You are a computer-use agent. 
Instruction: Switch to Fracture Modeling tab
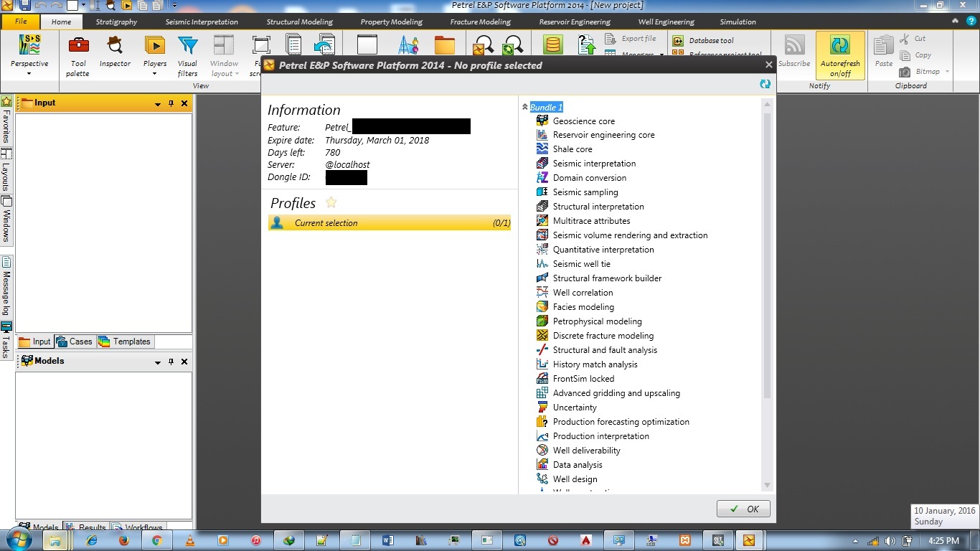tap(480, 22)
